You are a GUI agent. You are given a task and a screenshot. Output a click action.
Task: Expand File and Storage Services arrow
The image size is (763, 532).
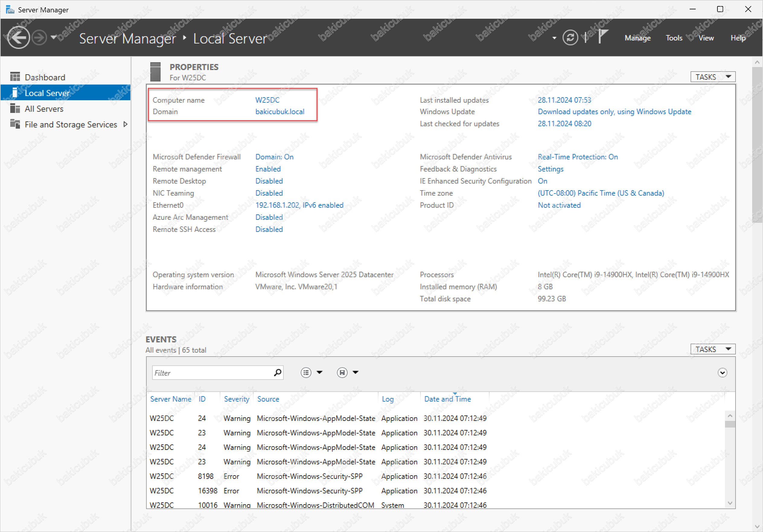click(125, 124)
